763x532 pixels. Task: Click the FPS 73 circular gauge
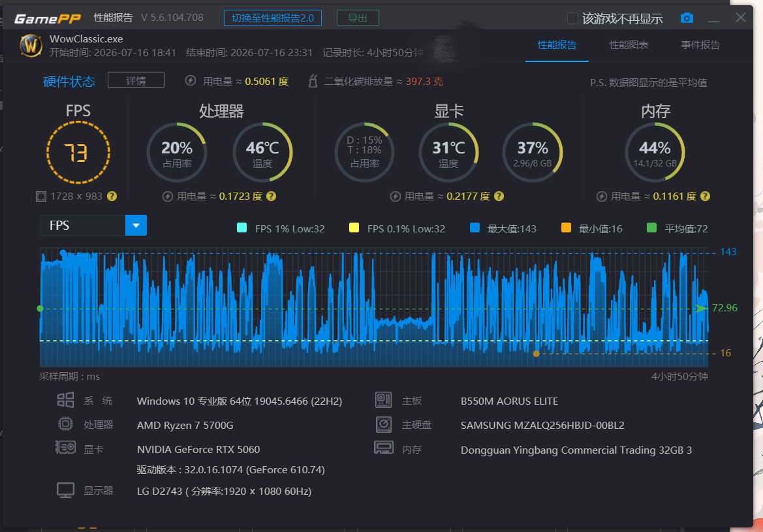pos(78,152)
